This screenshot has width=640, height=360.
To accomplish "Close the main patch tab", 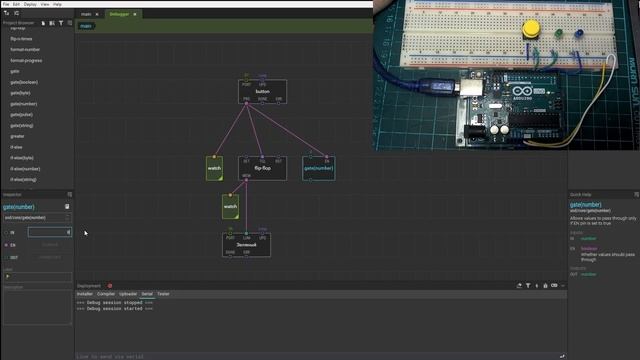I will point(97,14).
